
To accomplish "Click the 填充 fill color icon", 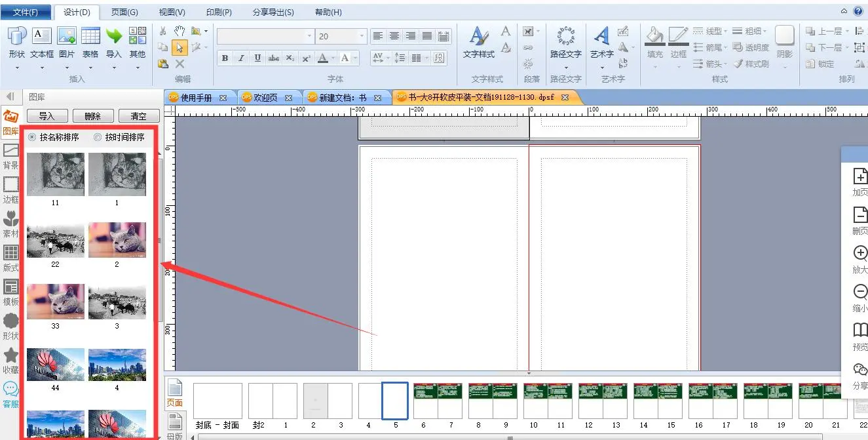I will coord(654,36).
